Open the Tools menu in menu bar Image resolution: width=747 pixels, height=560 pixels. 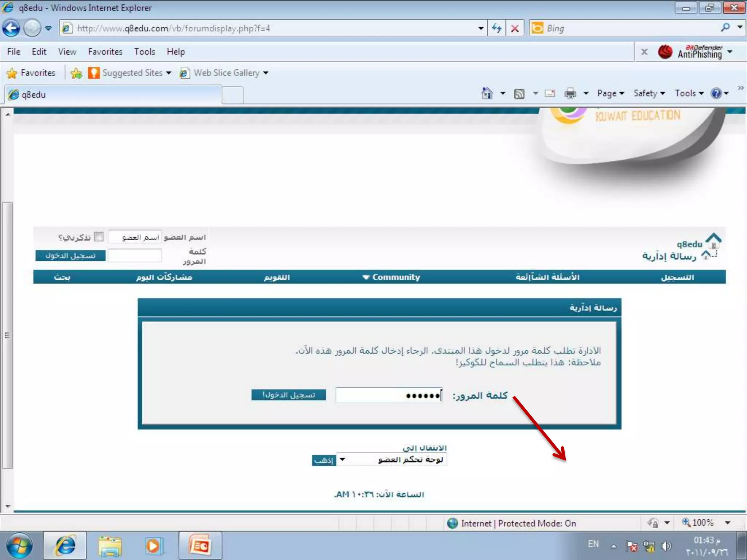coord(144,52)
